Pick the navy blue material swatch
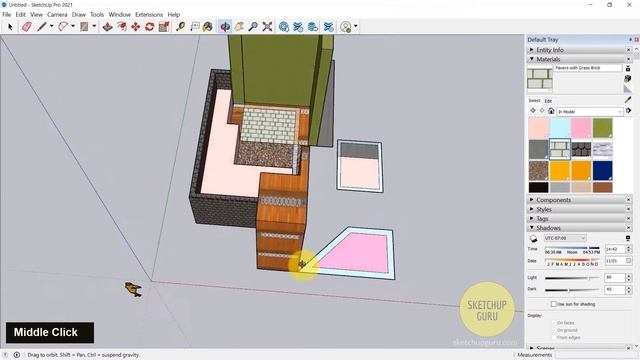Screen dimensions: 640x360 click(602, 170)
